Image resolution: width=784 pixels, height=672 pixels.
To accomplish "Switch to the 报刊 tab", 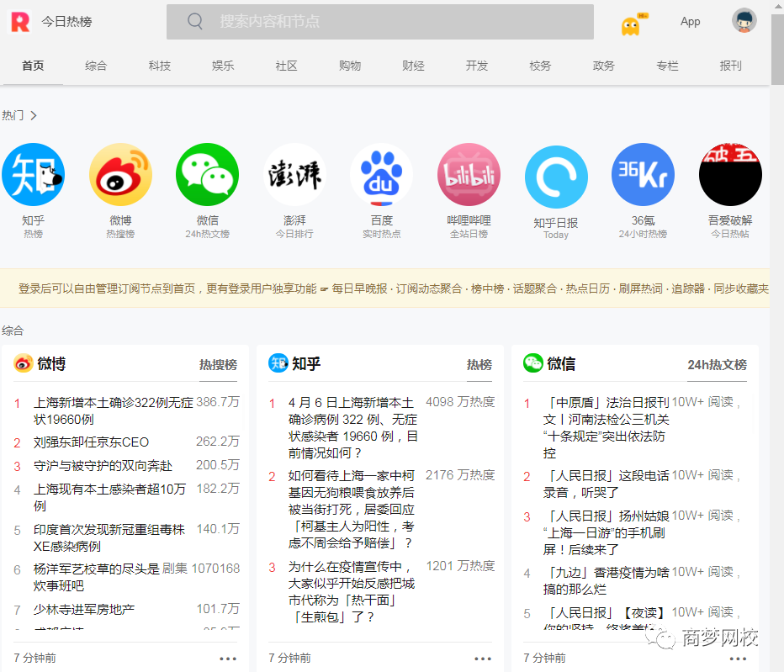I will pyautogui.click(x=730, y=66).
